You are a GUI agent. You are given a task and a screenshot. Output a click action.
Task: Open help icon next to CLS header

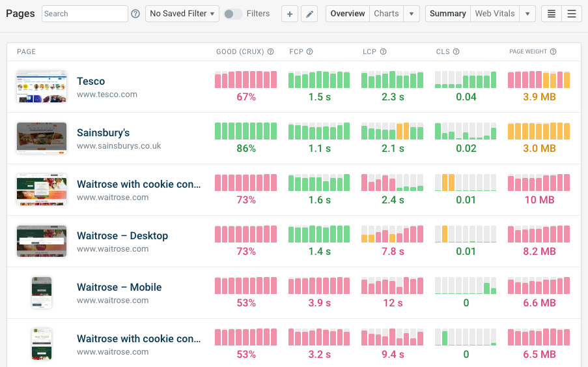click(456, 51)
